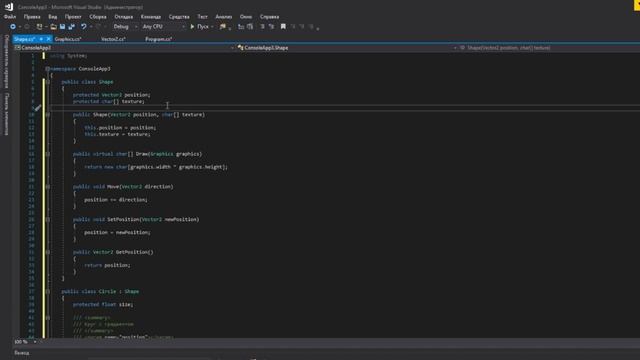
Task: Switch to the Graphics.cs tab
Action: [68, 39]
